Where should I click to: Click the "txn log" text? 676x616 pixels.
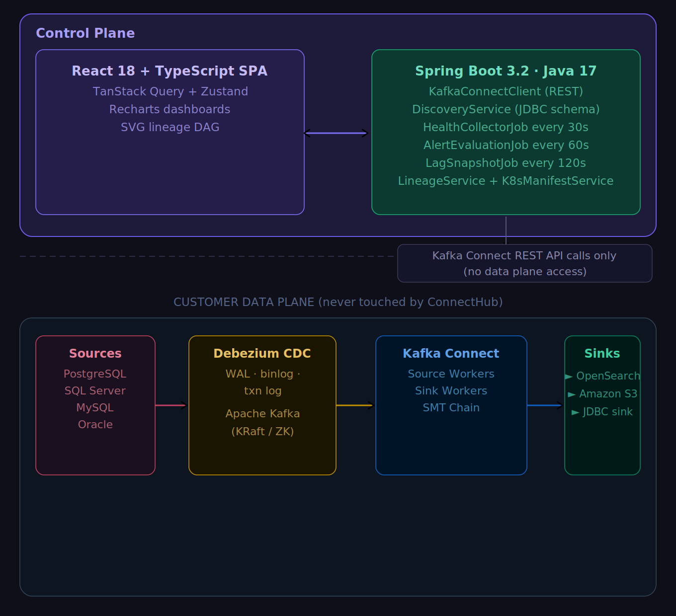pos(263,391)
